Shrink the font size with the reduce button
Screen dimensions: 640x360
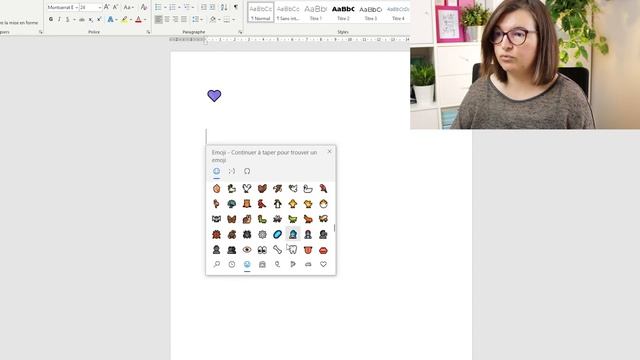pos(116,7)
